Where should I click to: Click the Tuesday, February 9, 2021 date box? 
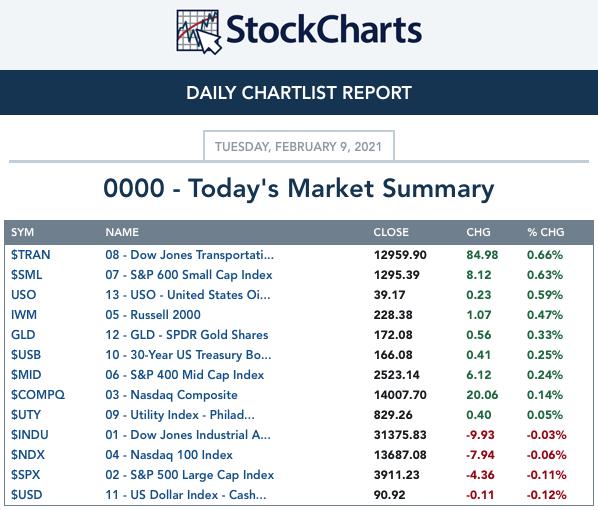coord(299,146)
